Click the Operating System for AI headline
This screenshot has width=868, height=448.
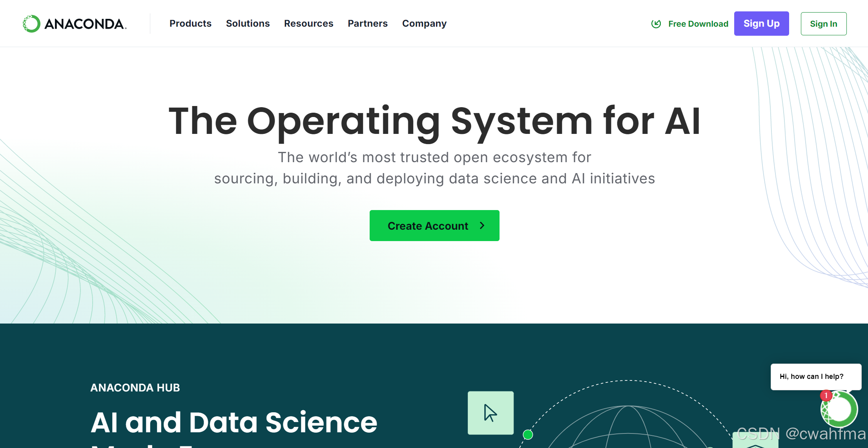coord(434,121)
